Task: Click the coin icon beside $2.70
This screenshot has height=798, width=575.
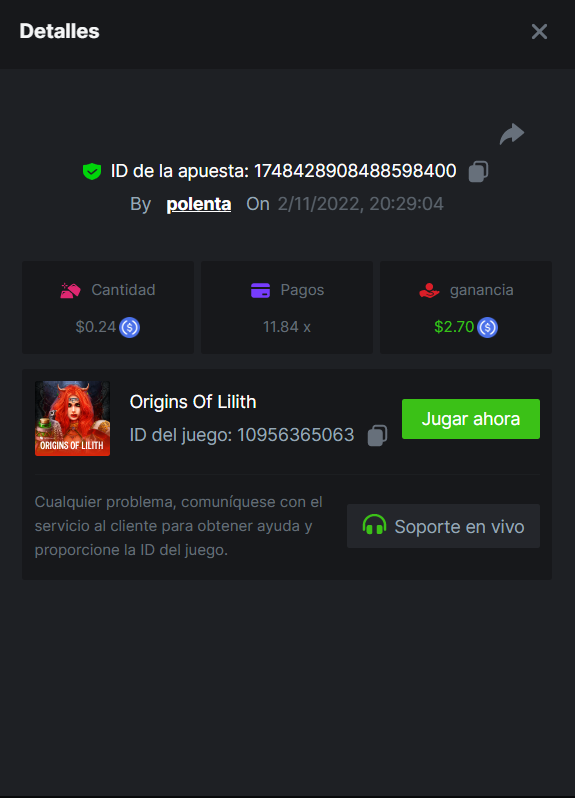Action: [x=487, y=327]
